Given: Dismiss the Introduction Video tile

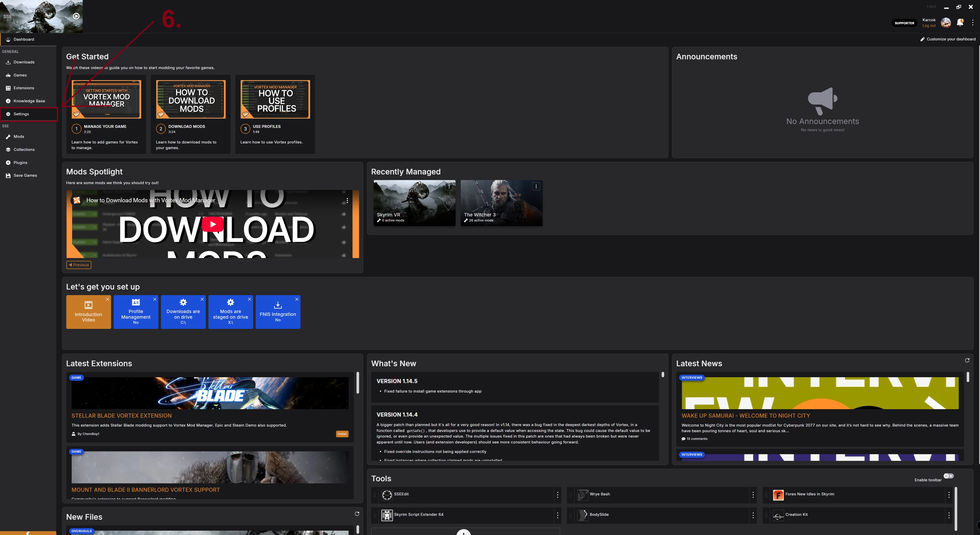Looking at the screenshot, I should tap(107, 299).
